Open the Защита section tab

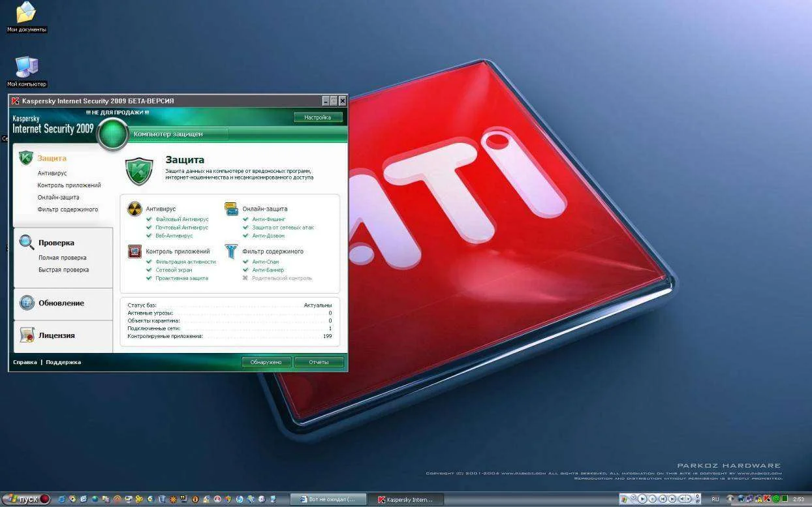pos(52,158)
